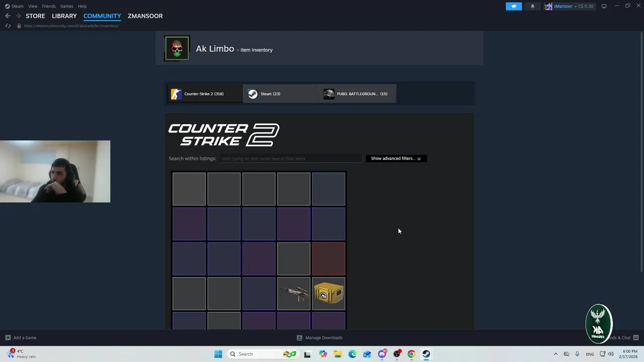Open the volume tray control

coord(611,354)
